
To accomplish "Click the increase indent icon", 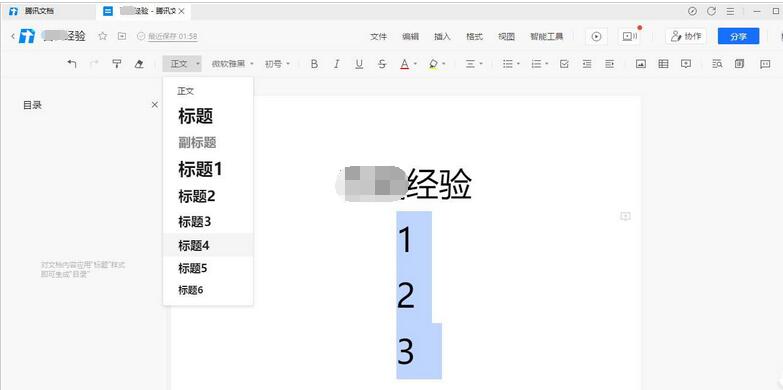I will tap(609, 64).
